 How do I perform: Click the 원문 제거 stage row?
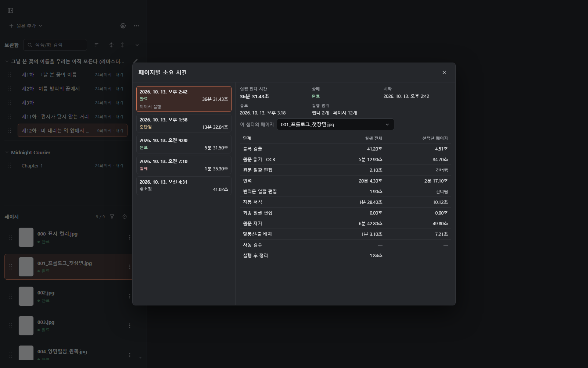(x=345, y=223)
